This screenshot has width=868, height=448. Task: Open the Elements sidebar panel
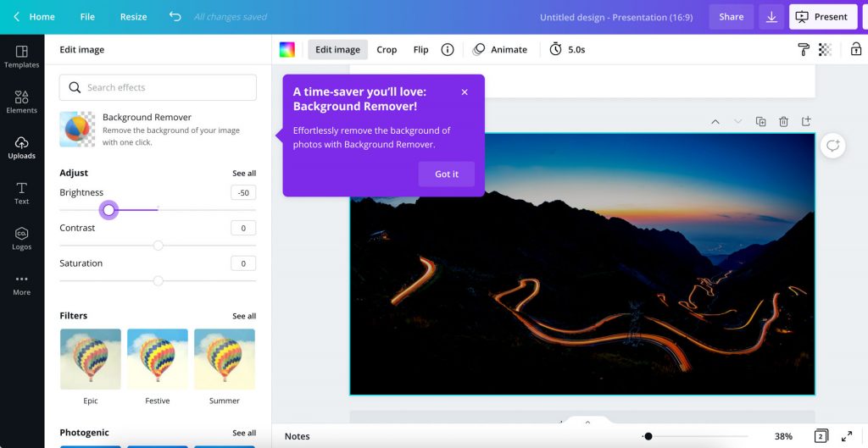(x=21, y=102)
